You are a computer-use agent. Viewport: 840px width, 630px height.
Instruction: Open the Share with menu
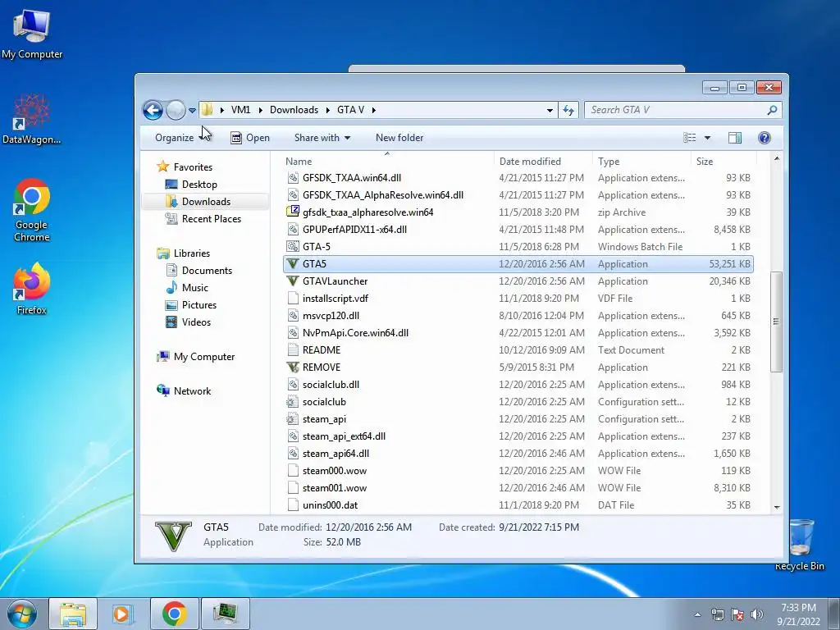[x=322, y=138]
